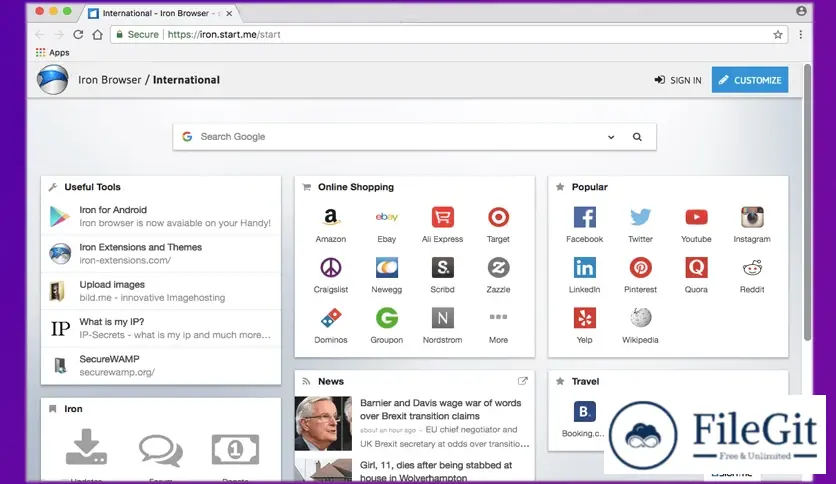Viewport: 836px width, 484px height.
Task: Click the Iron Browser logo
Action: click(x=53, y=79)
